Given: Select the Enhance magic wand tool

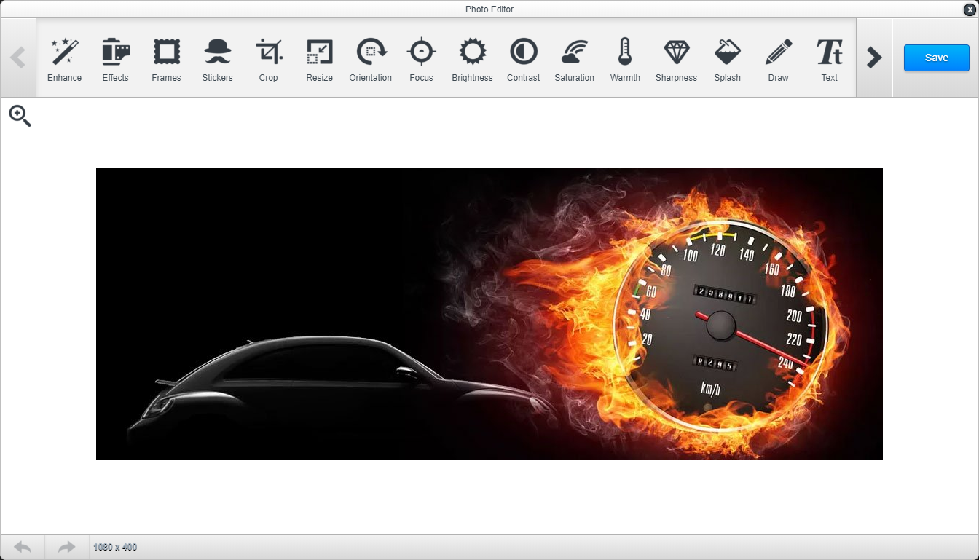Looking at the screenshot, I should 64,59.
